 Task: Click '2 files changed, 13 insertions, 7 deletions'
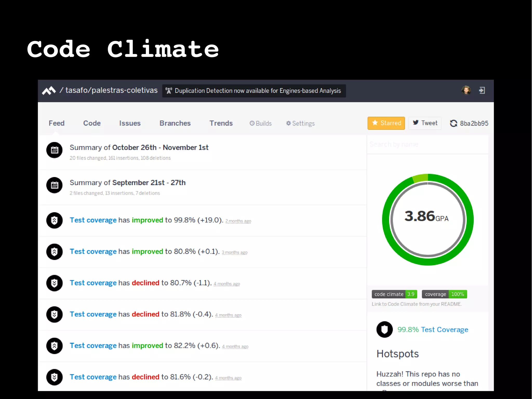(x=115, y=193)
